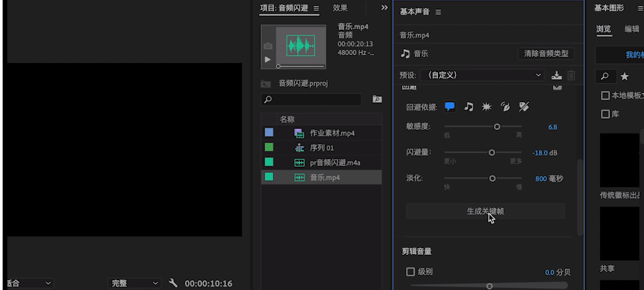Click the 序列 01 sequence icon
The height and width of the screenshot is (290, 644).
[x=300, y=148]
